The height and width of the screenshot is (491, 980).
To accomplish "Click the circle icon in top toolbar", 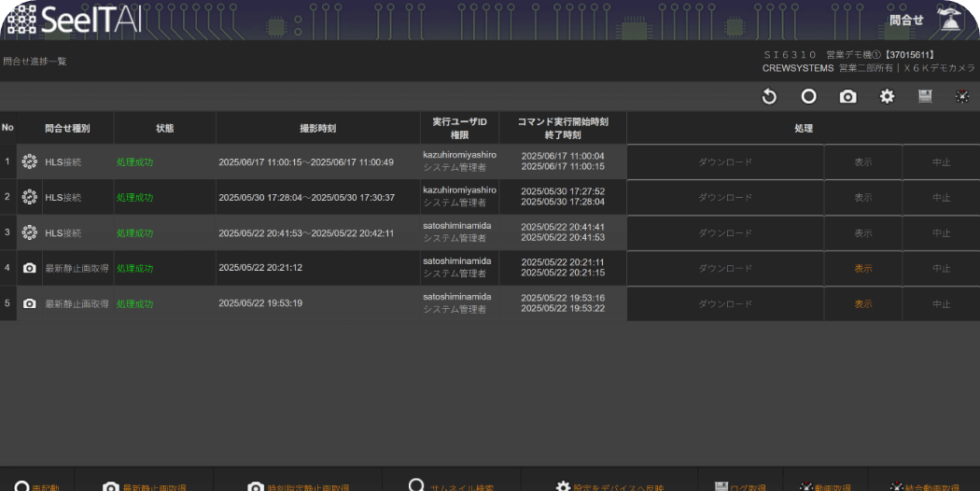I will pos(808,97).
